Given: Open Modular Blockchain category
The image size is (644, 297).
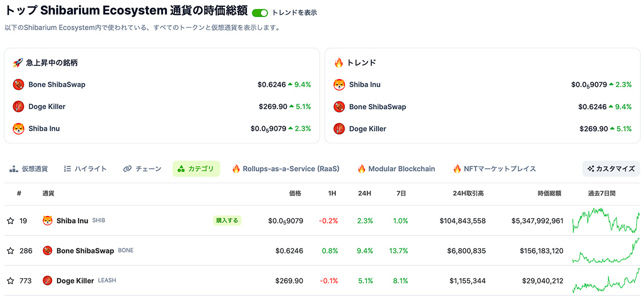Looking at the screenshot, I should coord(396,169).
